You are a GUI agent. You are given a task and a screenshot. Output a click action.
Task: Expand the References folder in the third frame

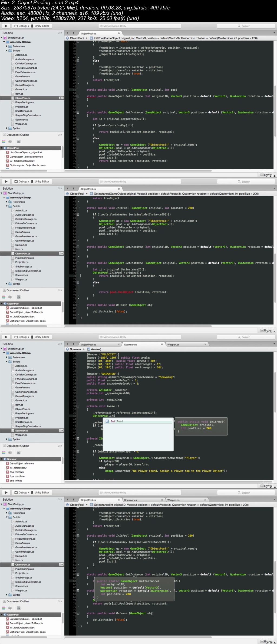click(7, 357)
